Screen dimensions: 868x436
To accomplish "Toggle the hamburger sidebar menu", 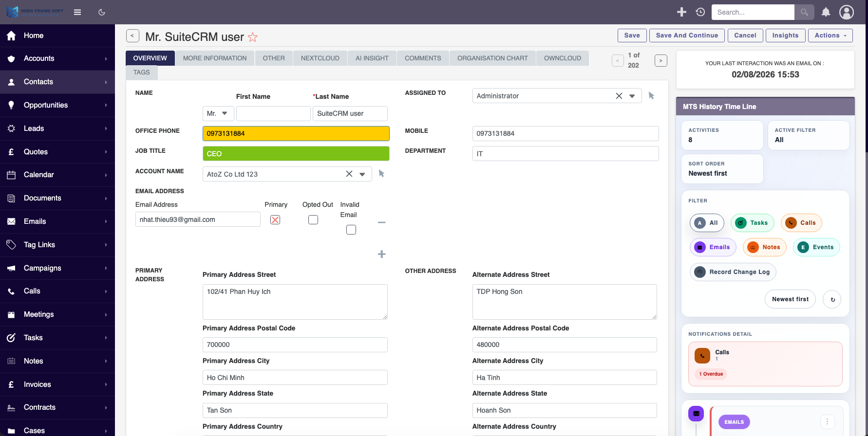I will click(x=77, y=12).
